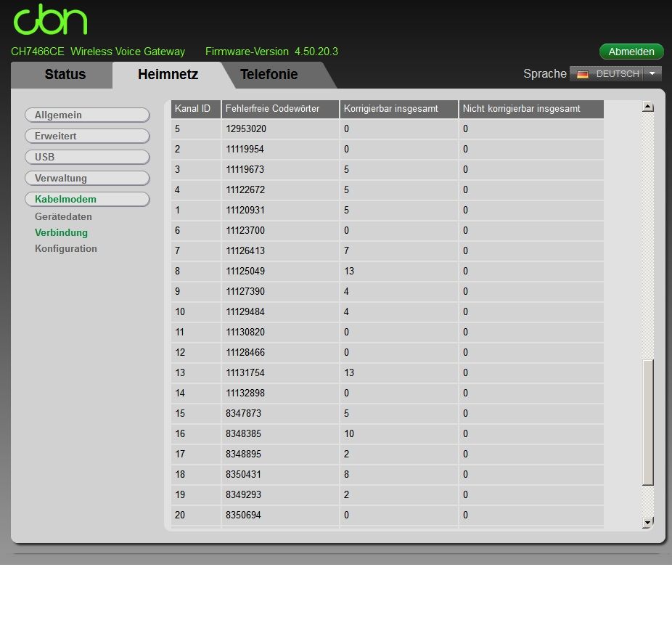Open the Allgemein sidebar section
This screenshot has height=628, width=672.
(87, 115)
